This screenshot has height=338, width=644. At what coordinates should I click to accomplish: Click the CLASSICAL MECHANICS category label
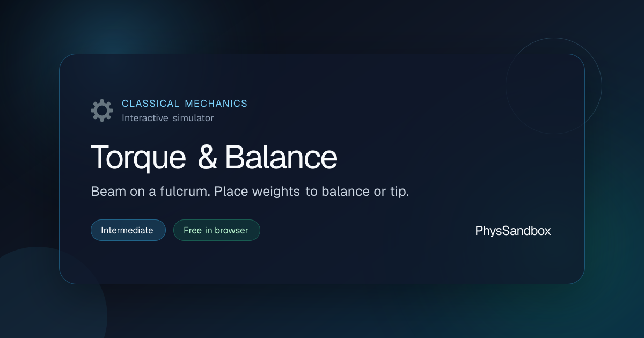(185, 104)
